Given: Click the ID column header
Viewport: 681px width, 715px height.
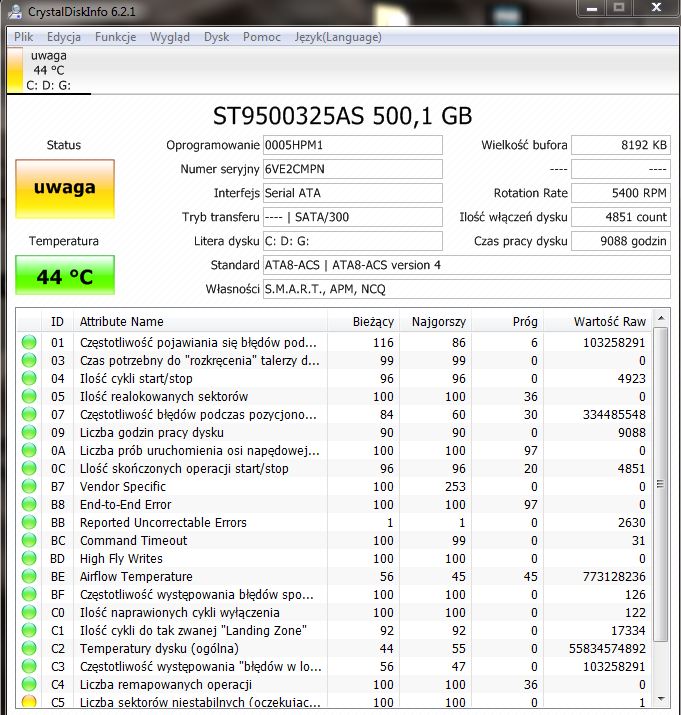Looking at the screenshot, I should pos(57,321).
